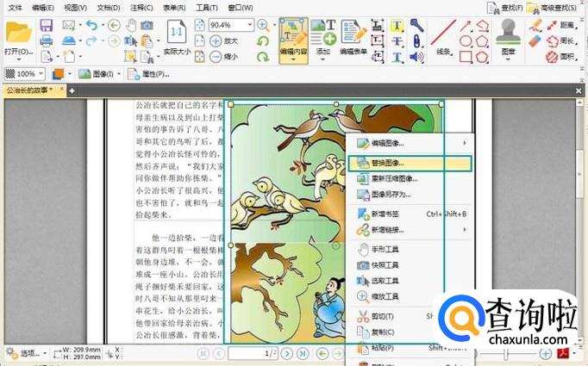Select the Hand tool in top toolbar
The height and width of the screenshot is (366, 588).
[x=131, y=26]
